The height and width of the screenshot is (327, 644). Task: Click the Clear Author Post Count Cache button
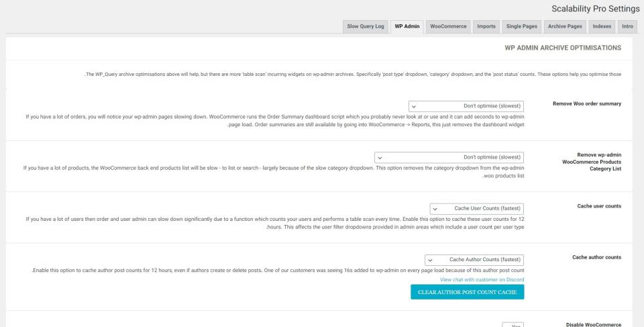[467, 291]
